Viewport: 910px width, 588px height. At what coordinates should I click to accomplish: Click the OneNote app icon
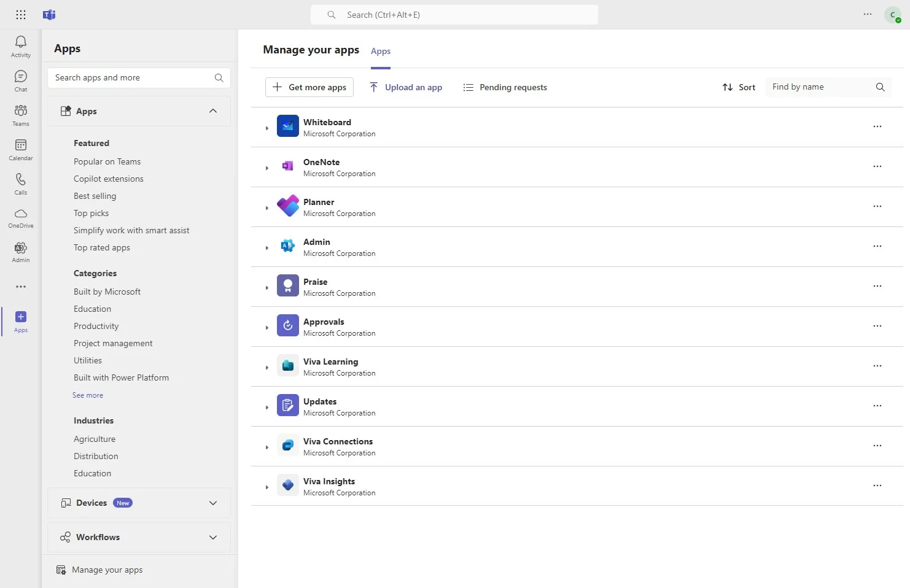click(x=288, y=166)
